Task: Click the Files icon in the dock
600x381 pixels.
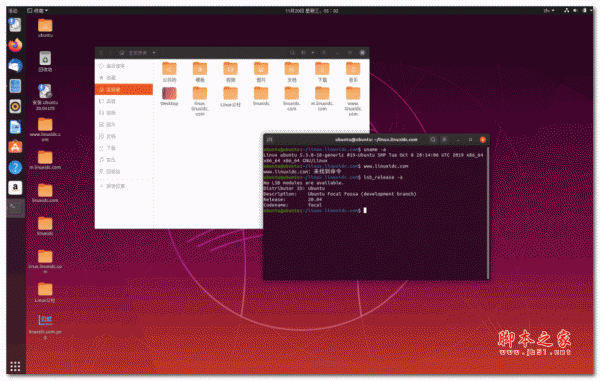Action: pos(15,86)
